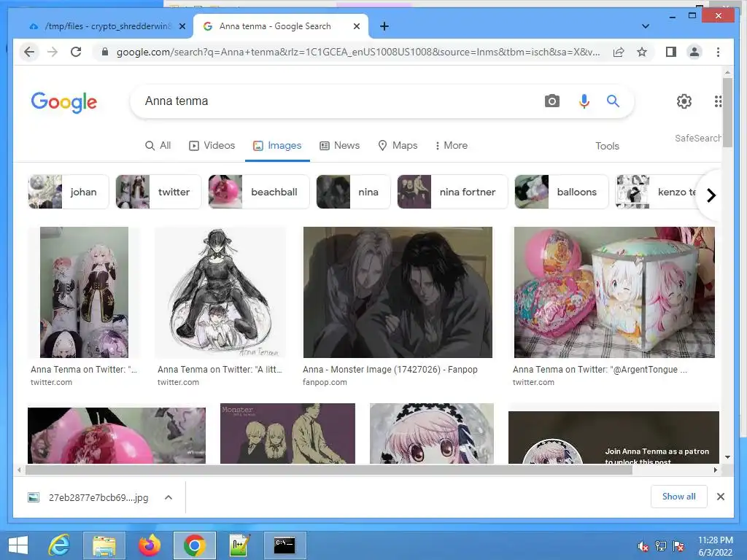Screen dimensions: 747x560
Task: Close the Anna tenma Google Search tab
Action: tap(356, 26)
